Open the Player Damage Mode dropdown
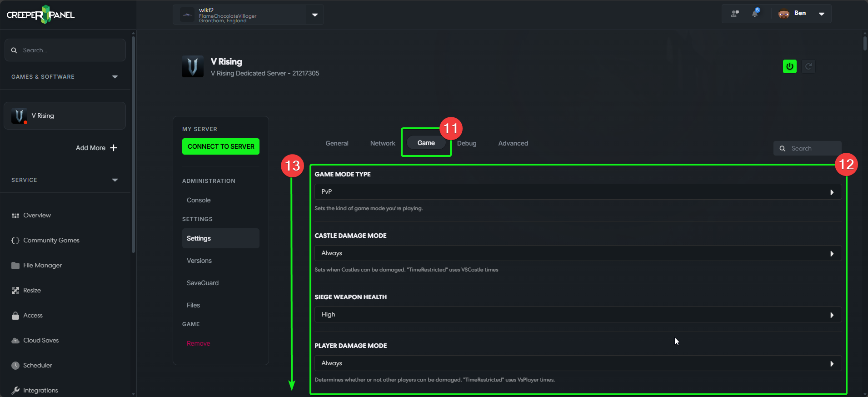The height and width of the screenshot is (397, 868). [578, 363]
